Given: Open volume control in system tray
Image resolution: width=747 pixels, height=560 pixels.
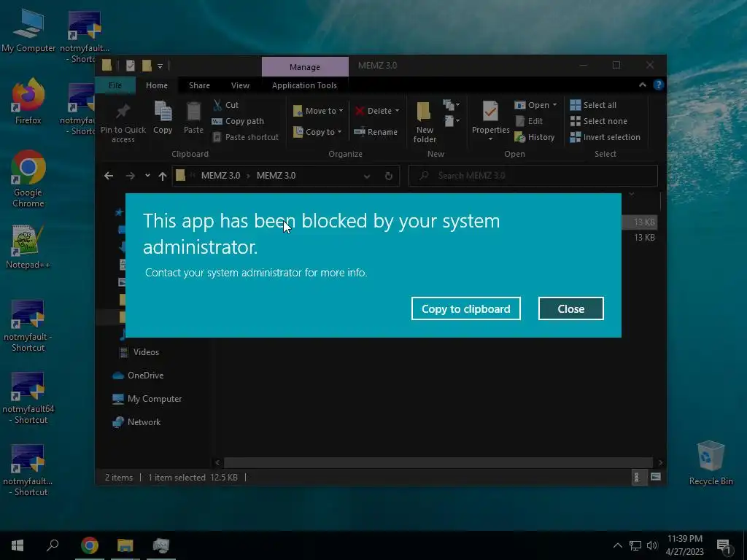Looking at the screenshot, I should point(651,545).
